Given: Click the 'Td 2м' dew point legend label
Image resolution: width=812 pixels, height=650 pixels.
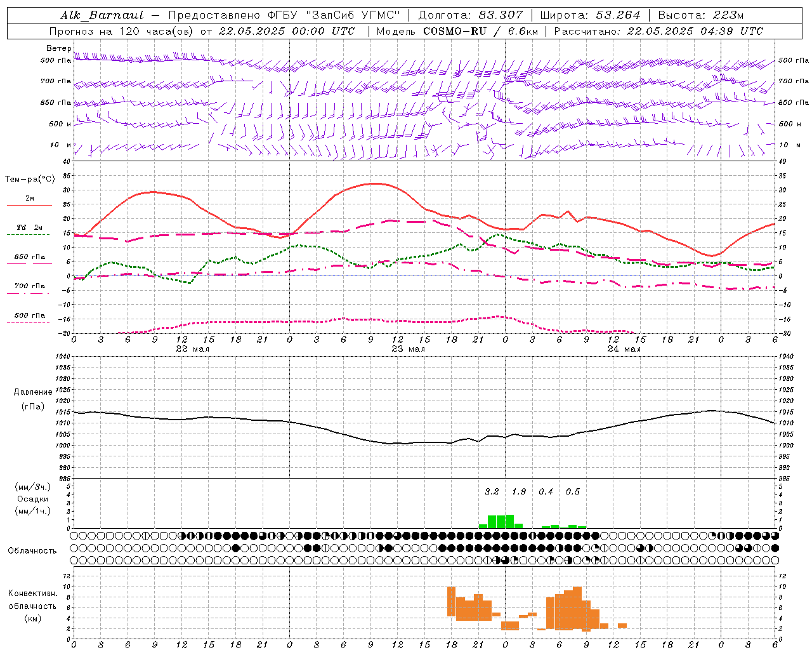Looking at the screenshot, I should [x=29, y=227].
